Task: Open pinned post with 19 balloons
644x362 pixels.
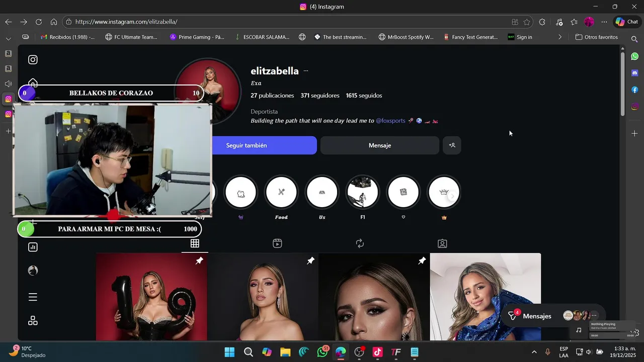Action: pos(151,297)
